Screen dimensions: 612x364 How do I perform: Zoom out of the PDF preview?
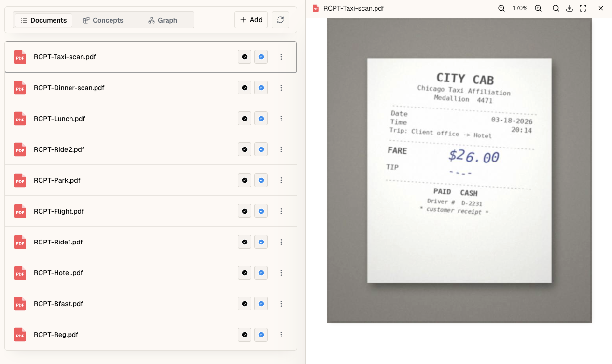pos(501,8)
